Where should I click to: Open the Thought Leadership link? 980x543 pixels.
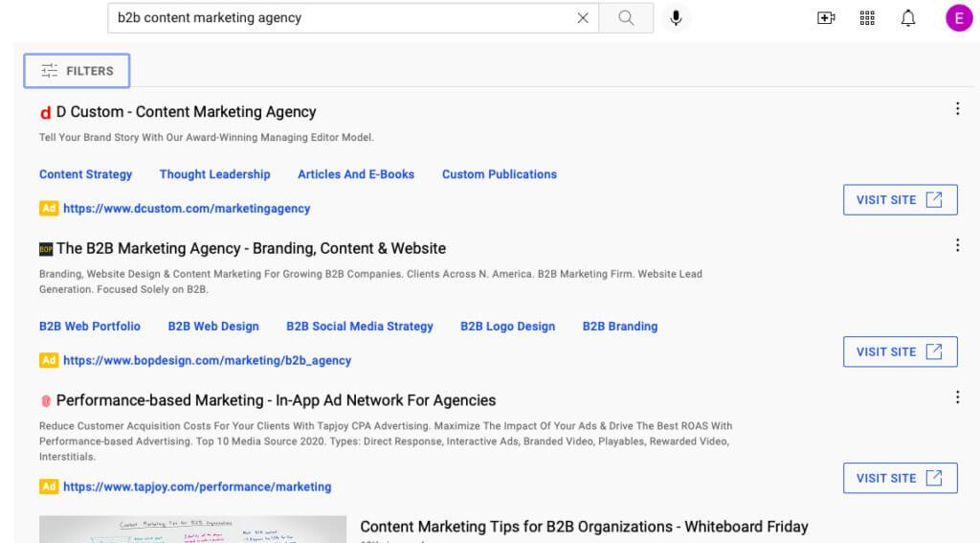click(x=215, y=174)
